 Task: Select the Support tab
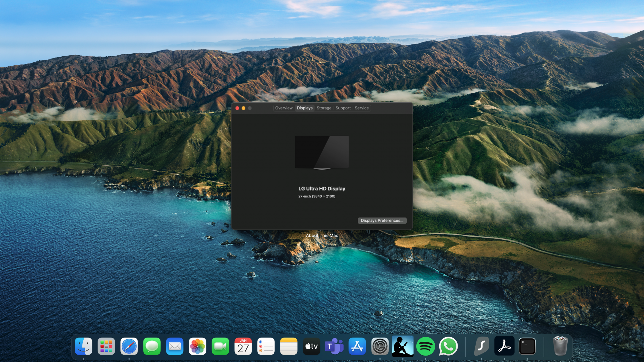point(343,108)
